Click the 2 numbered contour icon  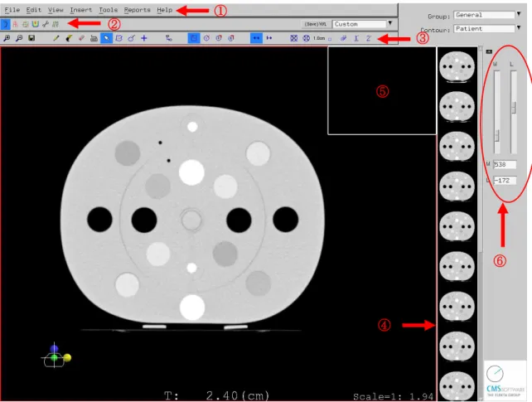[369, 38]
